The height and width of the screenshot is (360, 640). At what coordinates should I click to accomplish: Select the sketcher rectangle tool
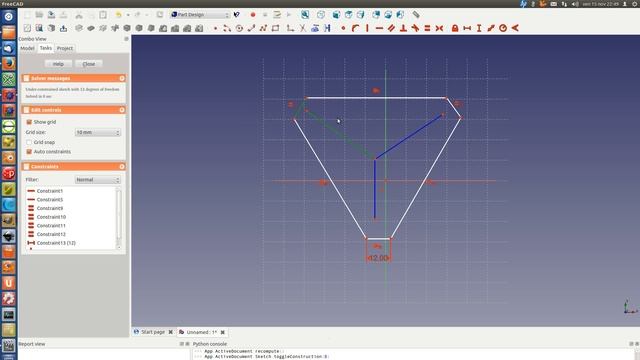coord(276,28)
